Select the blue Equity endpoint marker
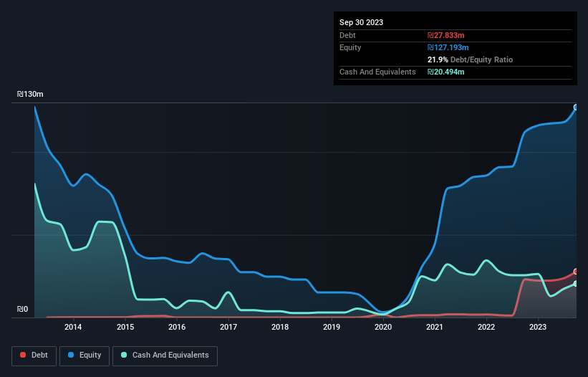The height and width of the screenshot is (377, 588). [x=576, y=108]
